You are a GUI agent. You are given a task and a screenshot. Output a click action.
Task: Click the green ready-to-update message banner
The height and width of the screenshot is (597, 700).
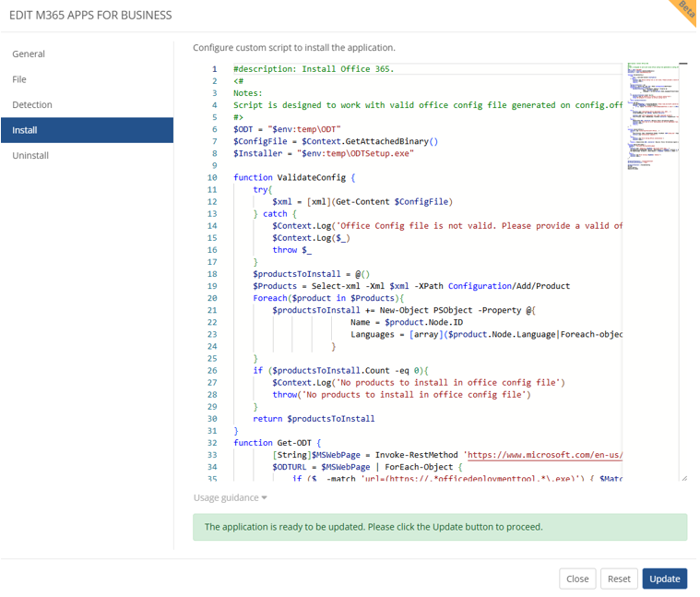(x=440, y=527)
